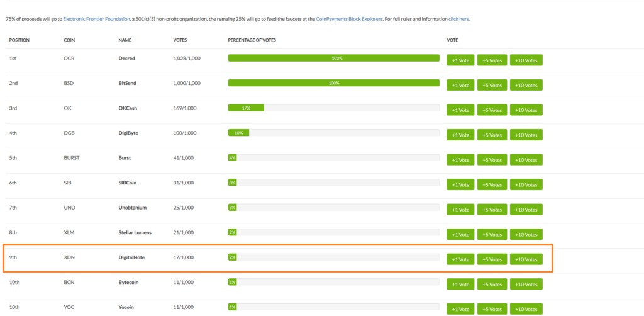This screenshot has height=316, width=644.
Task: Click the YOC coin symbol
Action: [69, 307]
